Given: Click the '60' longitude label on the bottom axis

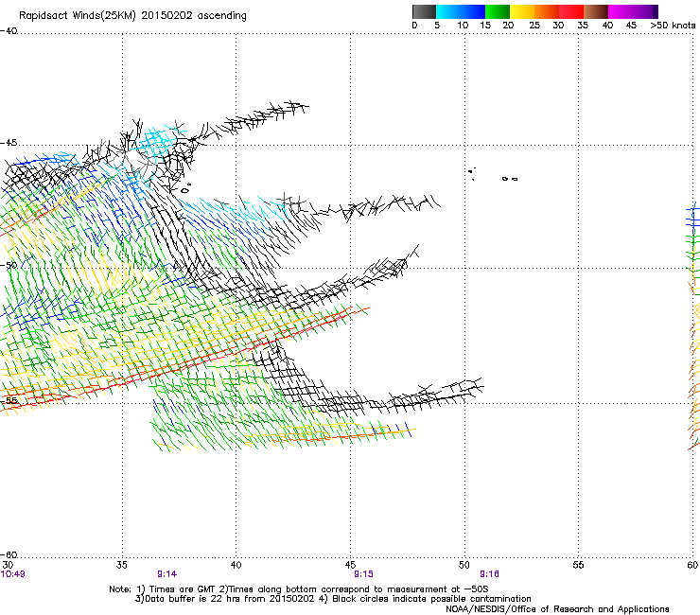Looking at the screenshot, I should tap(692, 566).
